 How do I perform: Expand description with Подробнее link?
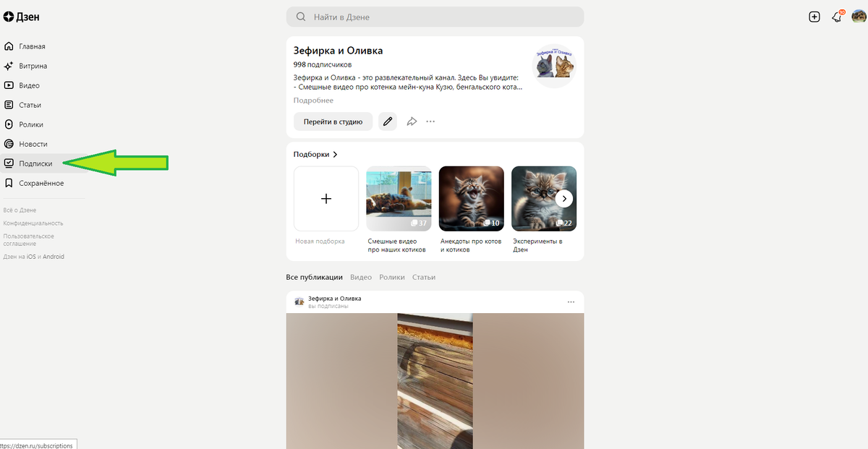point(313,101)
